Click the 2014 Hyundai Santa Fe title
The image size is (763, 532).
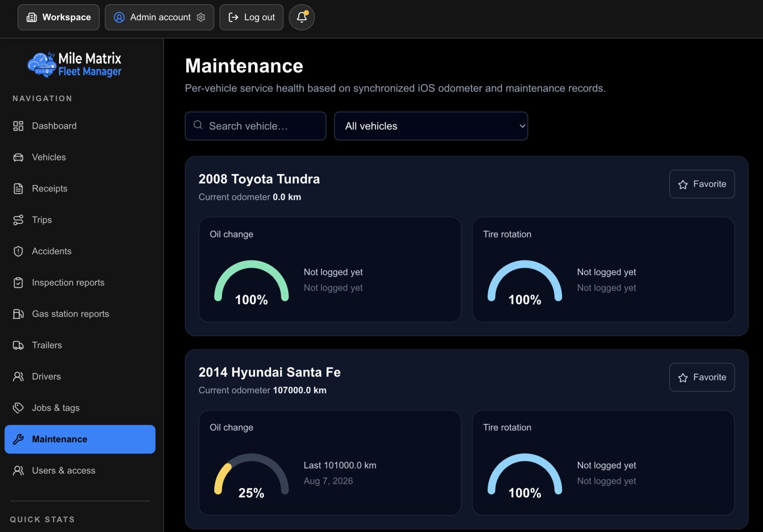tap(269, 372)
